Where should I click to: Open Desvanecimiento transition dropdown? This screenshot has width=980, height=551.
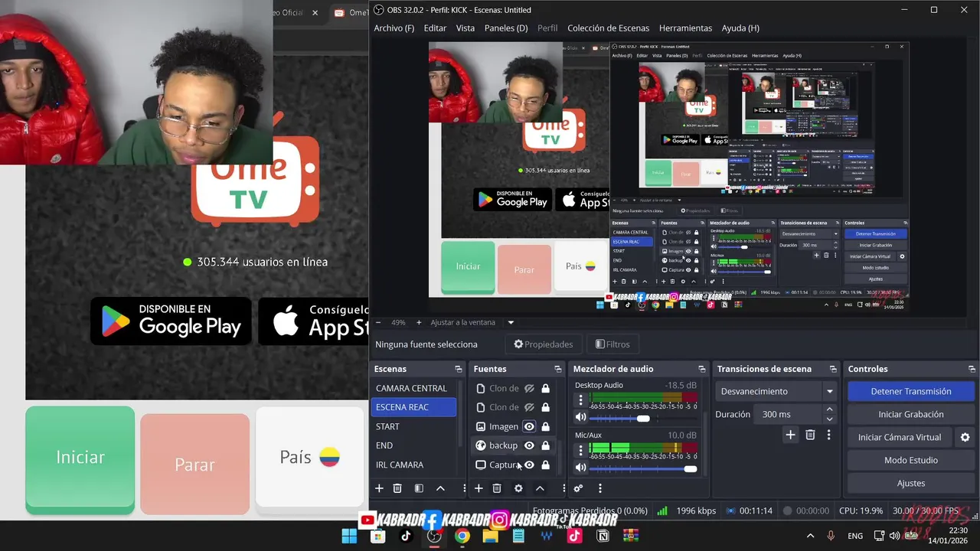click(x=776, y=391)
